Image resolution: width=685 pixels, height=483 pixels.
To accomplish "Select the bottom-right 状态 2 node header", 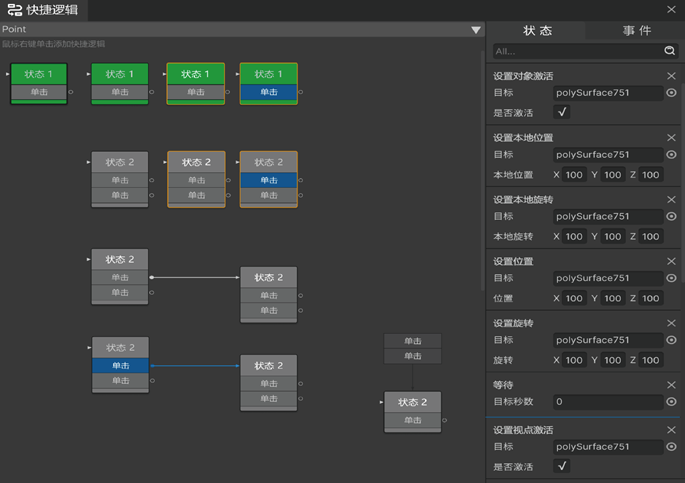I will pos(412,402).
